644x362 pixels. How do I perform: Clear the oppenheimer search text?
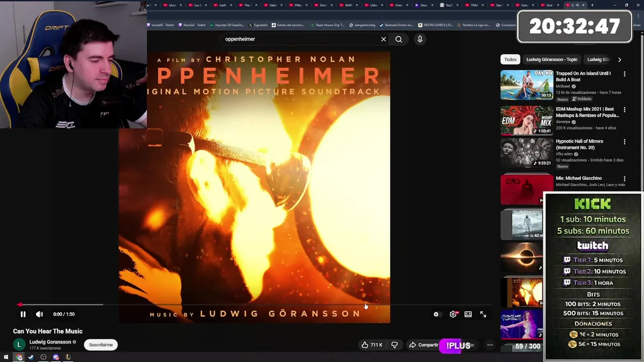[383, 39]
